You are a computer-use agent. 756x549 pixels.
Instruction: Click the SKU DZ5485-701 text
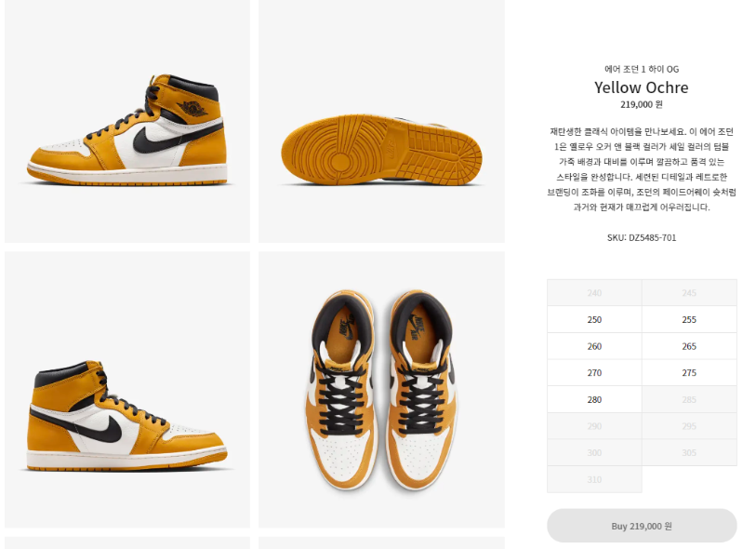pyautogui.click(x=642, y=237)
